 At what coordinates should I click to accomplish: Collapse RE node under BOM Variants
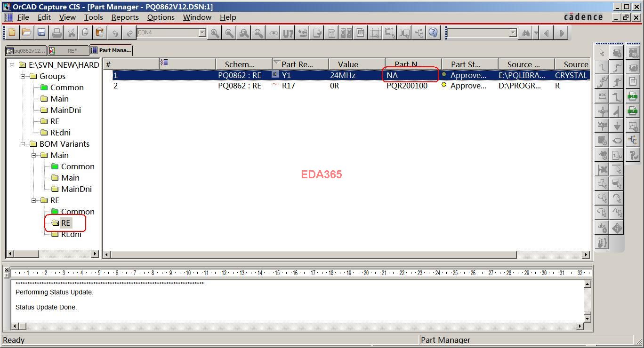point(34,200)
